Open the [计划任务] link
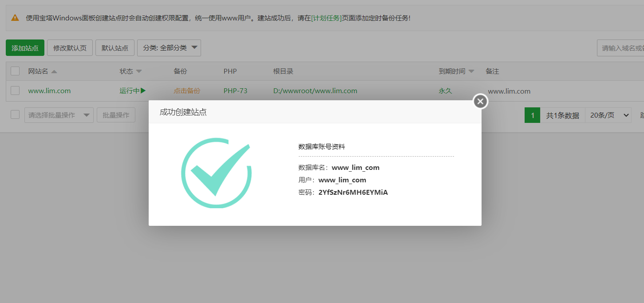Screen dimensions: 644x303 (327, 18)
